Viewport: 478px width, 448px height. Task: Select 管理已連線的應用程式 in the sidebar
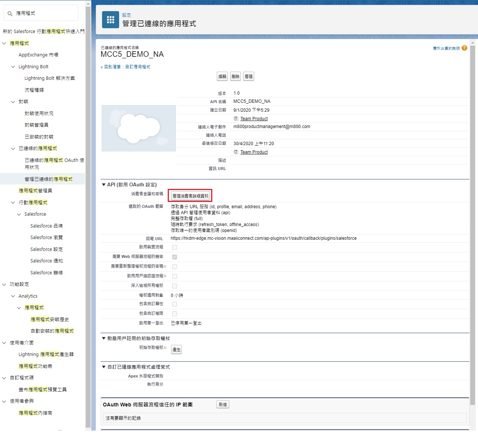[x=49, y=179]
